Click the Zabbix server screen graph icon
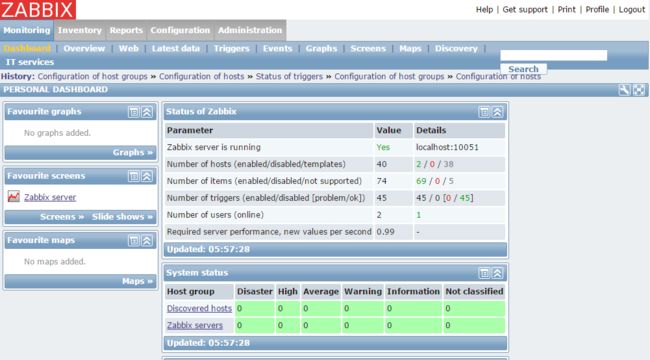The image size is (650, 360). tap(14, 197)
